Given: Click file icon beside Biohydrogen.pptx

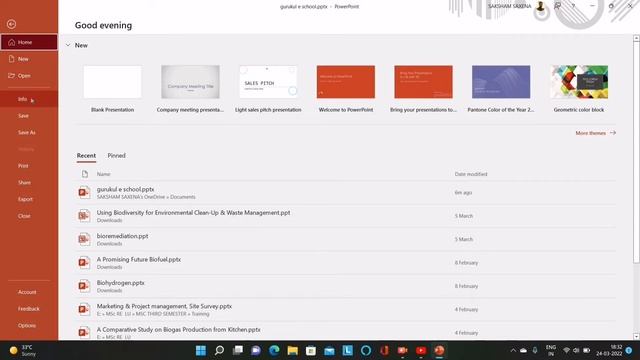Looking at the screenshot, I should [84, 286].
